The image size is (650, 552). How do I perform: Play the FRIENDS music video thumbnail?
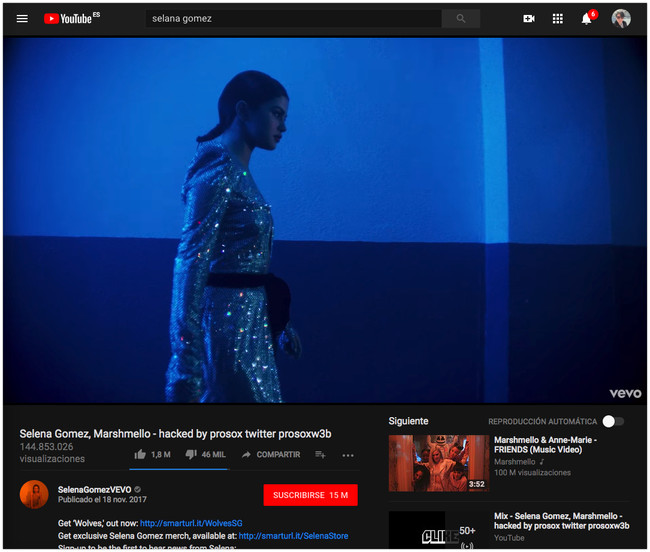click(x=439, y=463)
